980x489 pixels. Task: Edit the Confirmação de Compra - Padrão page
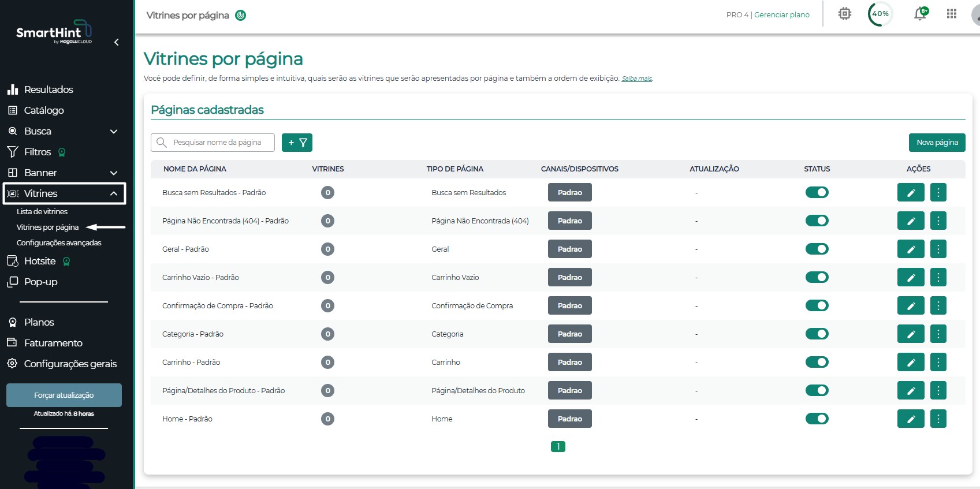tap(911, 306)
